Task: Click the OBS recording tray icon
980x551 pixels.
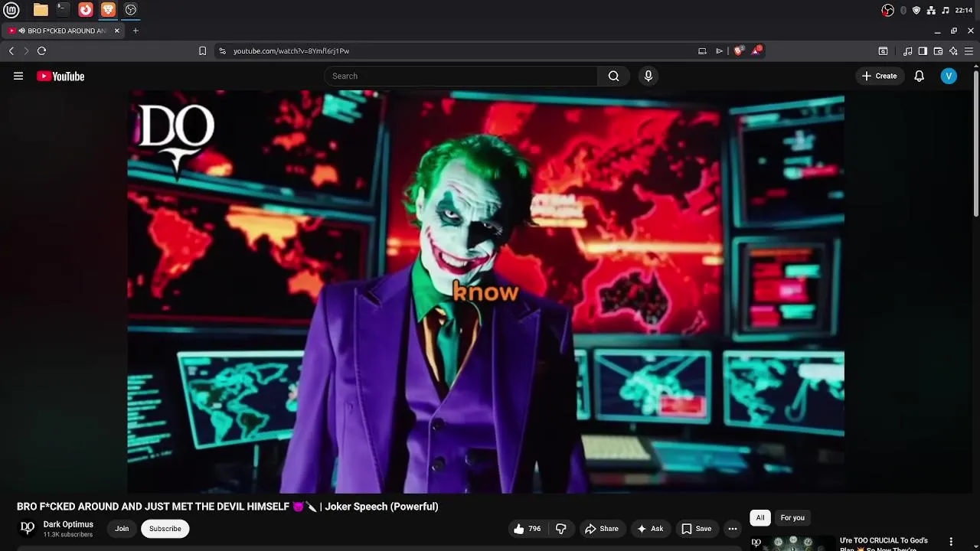Action: coord(887,10)
